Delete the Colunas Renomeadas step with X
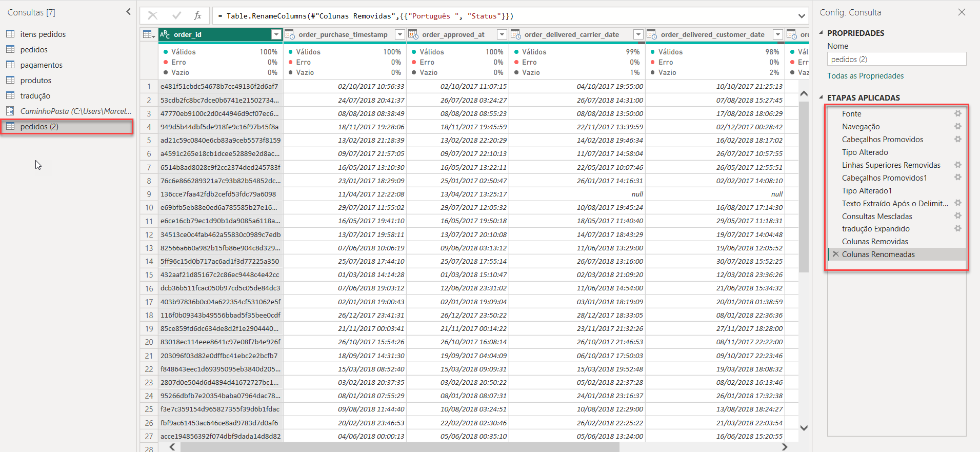 click(x=835, y=254)
